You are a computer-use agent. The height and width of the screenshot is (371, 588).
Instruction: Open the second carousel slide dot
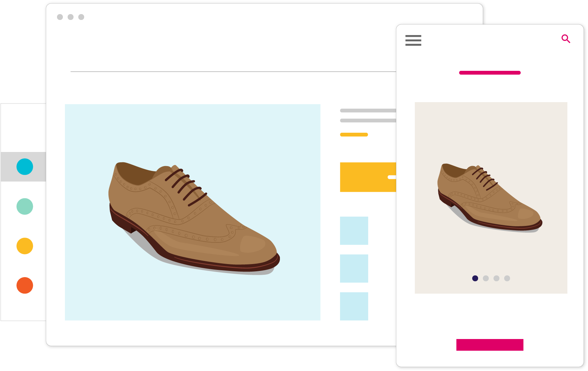(486, 279)
